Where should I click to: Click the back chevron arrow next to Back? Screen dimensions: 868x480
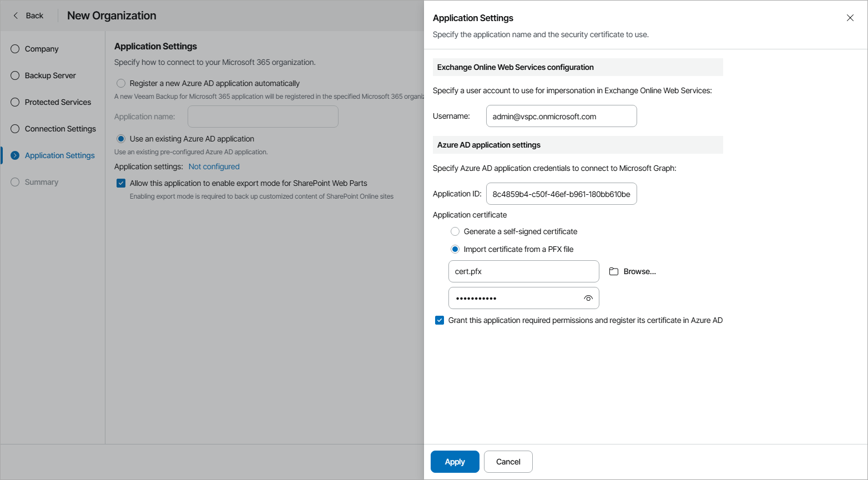click(14, 15)
